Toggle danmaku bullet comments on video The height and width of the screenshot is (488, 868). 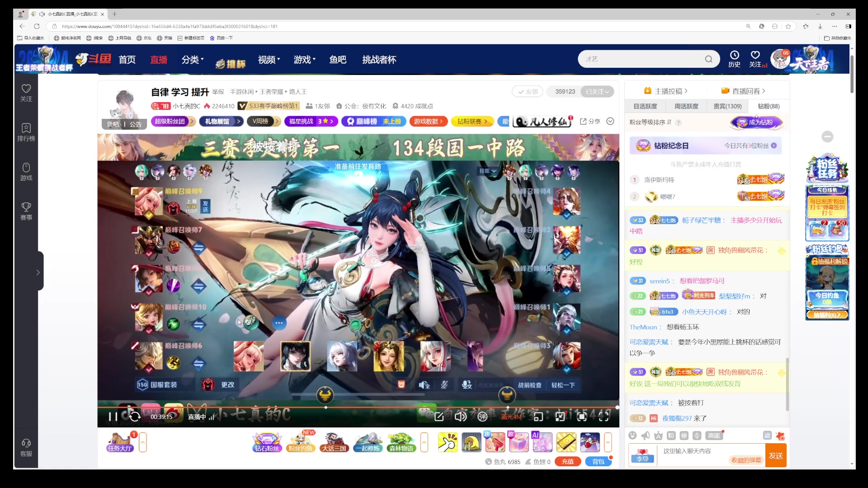[x=482, y=417]
